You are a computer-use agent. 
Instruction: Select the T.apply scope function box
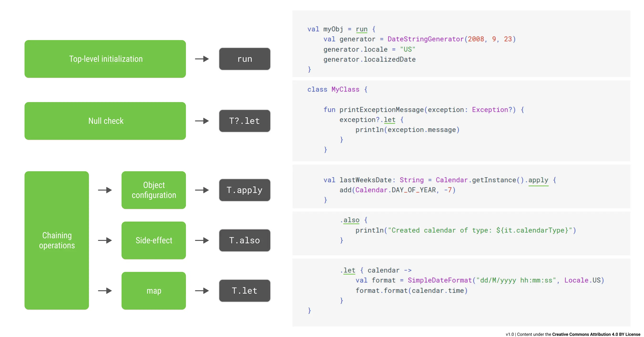(244, 190)
